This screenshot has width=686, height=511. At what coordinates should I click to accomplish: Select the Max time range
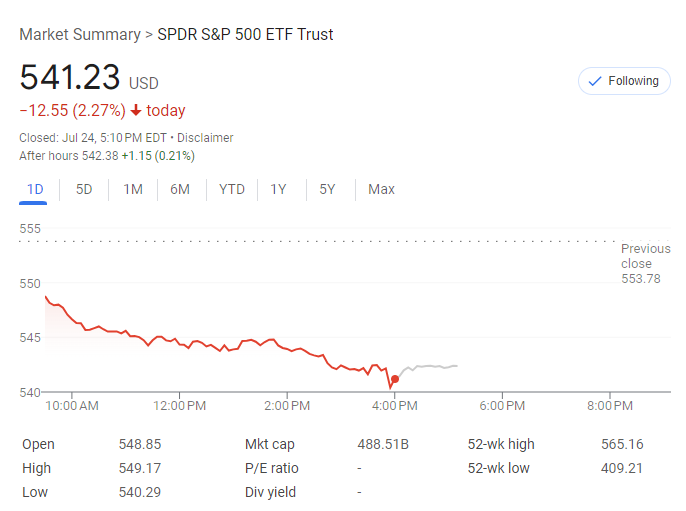click(x=381, y=189)
